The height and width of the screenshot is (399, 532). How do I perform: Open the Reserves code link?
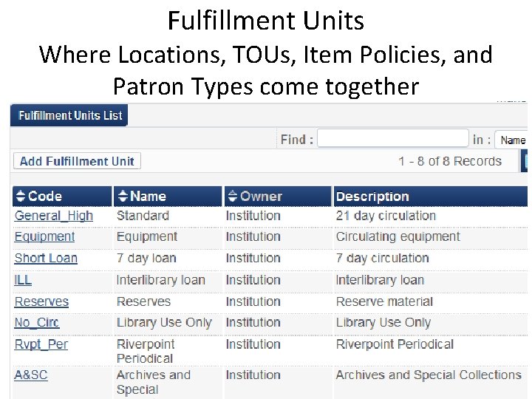coord(41,301)
